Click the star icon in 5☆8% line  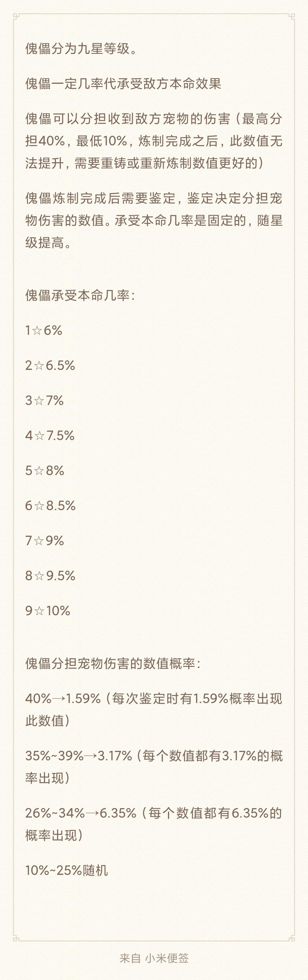click(39, 470)
